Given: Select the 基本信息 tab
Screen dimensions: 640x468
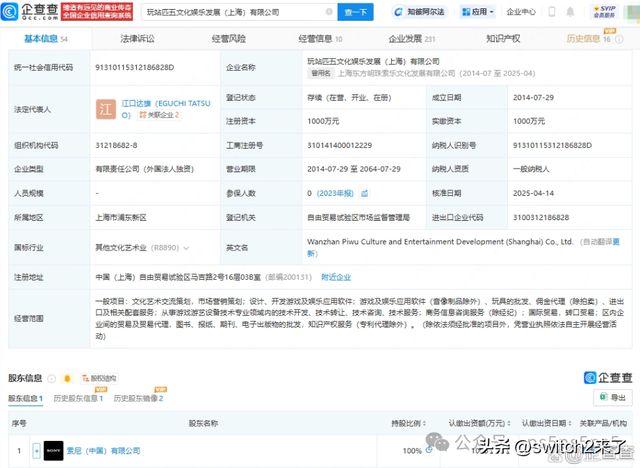Looking at the screenshot, I should [45, 39].
